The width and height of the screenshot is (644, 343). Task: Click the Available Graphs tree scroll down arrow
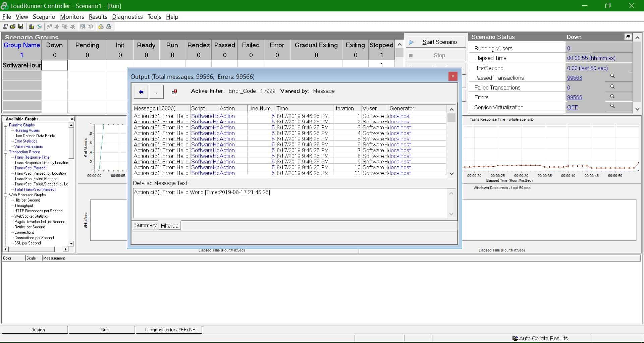(71, 244)
